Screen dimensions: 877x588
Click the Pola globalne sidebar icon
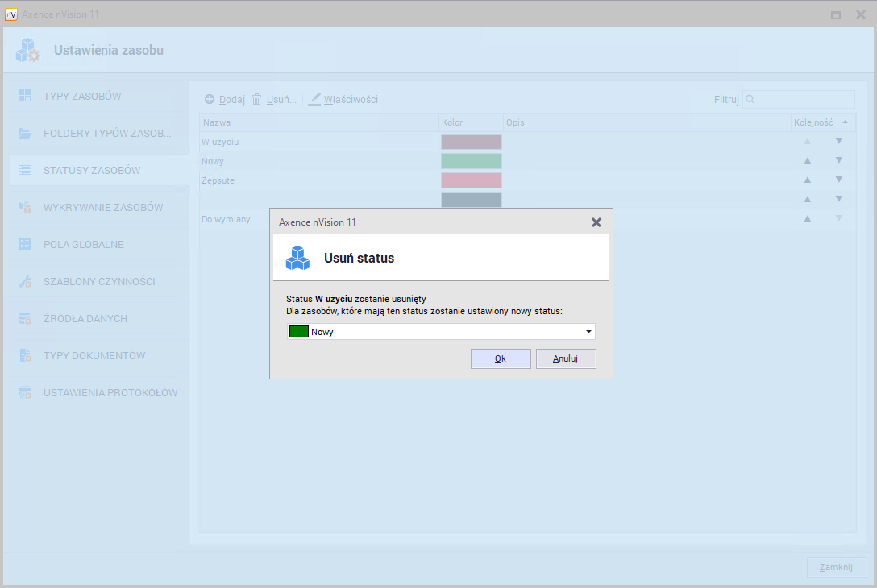(x=25, y=244)
